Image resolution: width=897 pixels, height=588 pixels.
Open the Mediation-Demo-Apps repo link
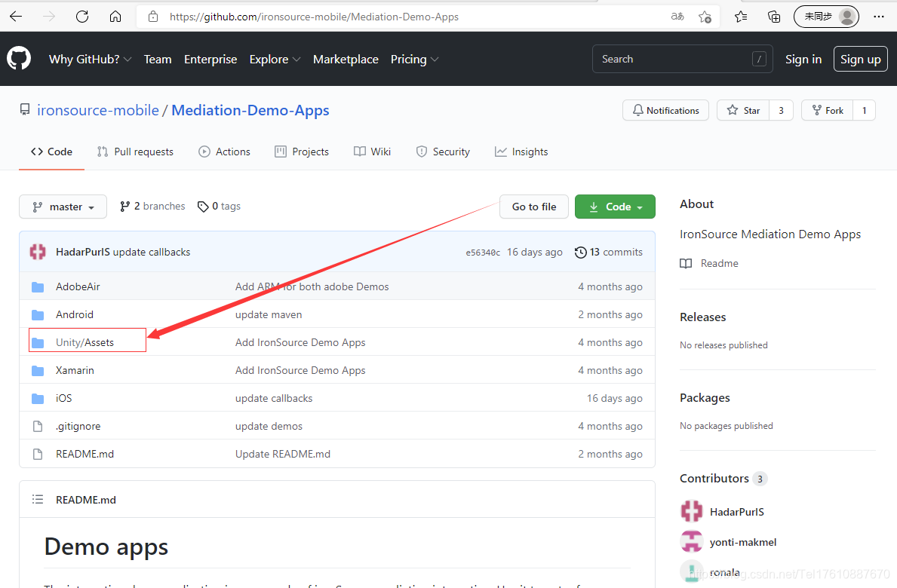point(250,110)
